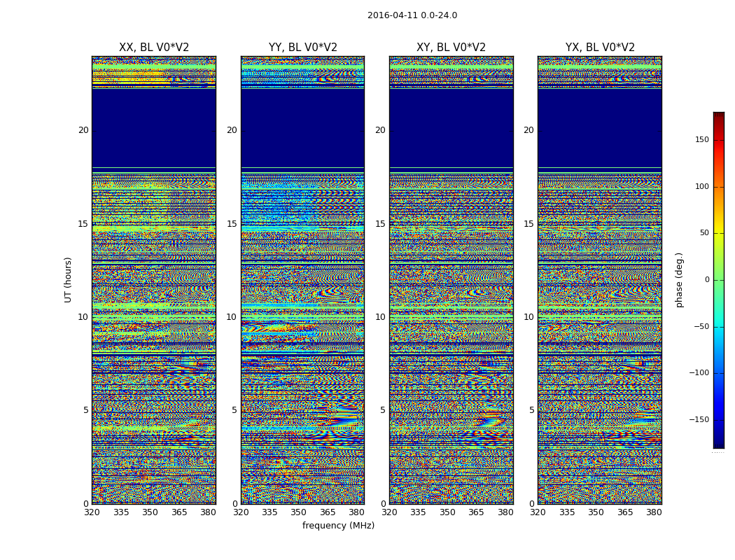
Task: Click the 150 tick on the colorbar
Action: tap(702, 139)
